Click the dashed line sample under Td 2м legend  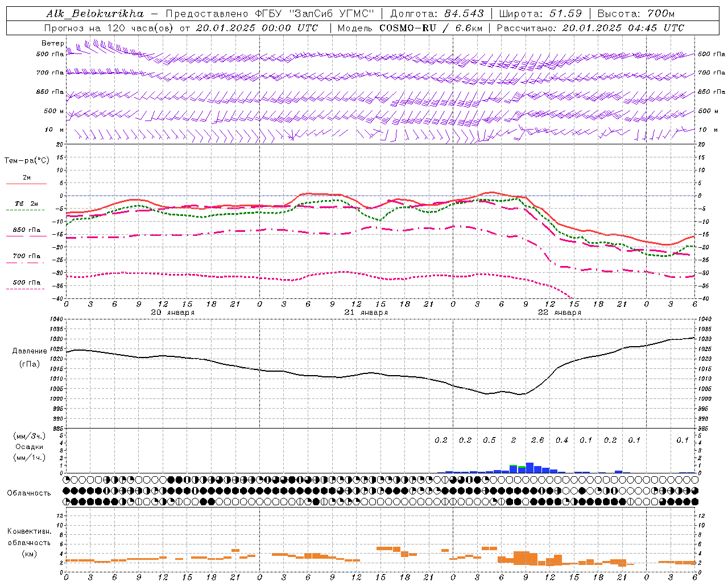(26, 210)
